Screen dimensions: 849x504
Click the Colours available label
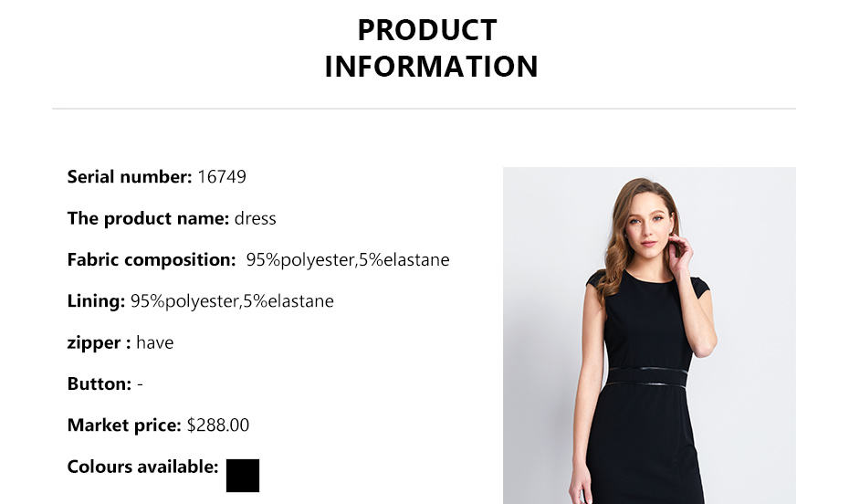pyautogui.click(x=142, y=467)
